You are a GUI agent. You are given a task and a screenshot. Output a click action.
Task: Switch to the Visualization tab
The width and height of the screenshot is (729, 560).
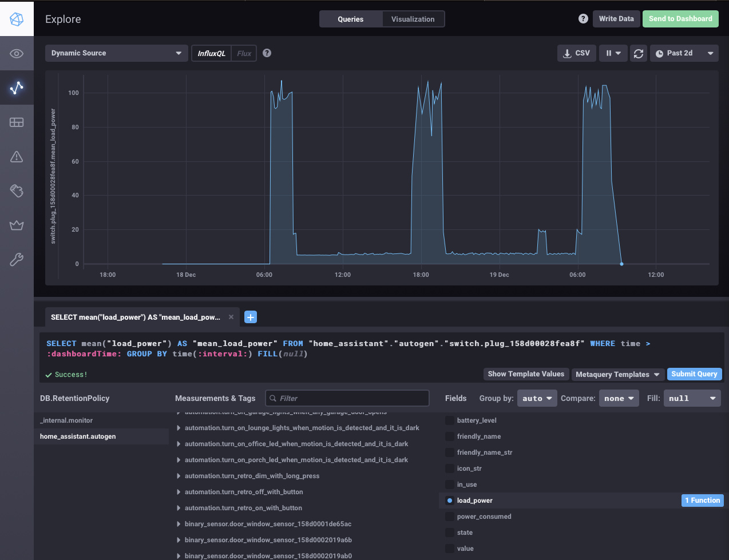(413, 19)
